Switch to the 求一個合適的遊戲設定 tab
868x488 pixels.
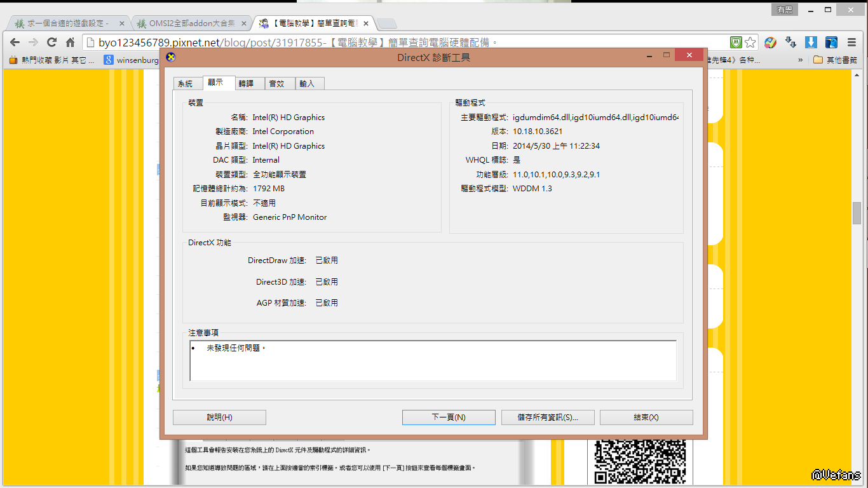coord(70,24)
